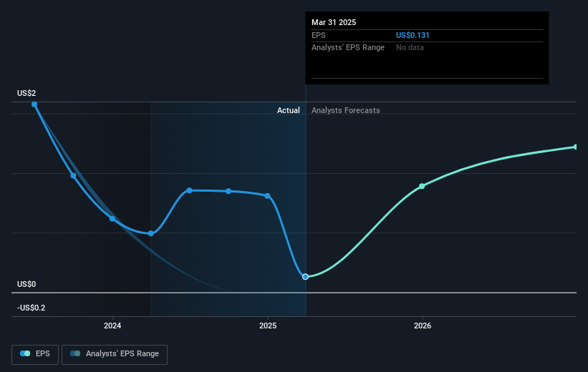The image size is (588, 372).
Task: Select the EPS point midway across the plateau
Action: coord(228,191)
